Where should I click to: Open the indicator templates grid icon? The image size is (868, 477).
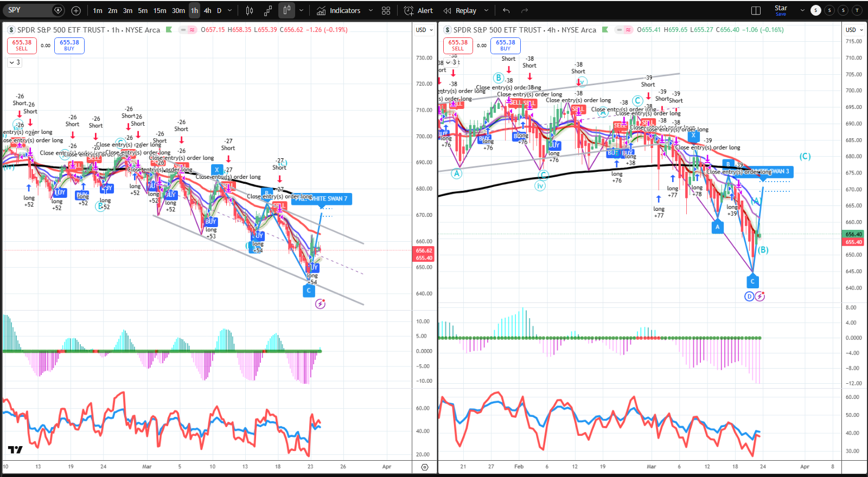tap(386, 10)
